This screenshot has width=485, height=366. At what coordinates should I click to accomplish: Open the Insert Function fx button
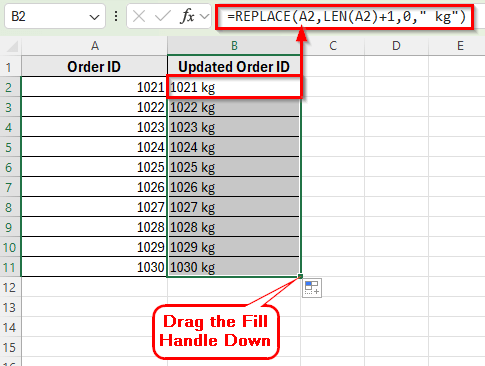pos(187,16)
